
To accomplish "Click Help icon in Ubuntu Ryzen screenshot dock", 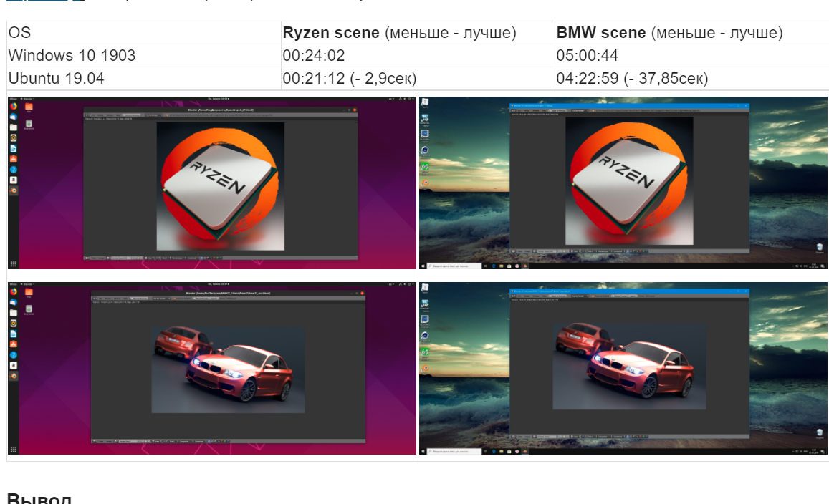I will pos(13,170).
